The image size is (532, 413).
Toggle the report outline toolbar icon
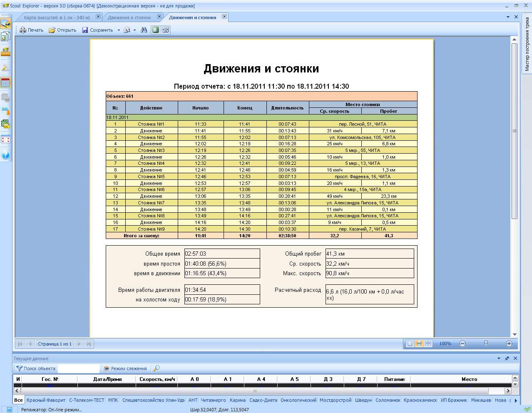[x=166, y=30]
